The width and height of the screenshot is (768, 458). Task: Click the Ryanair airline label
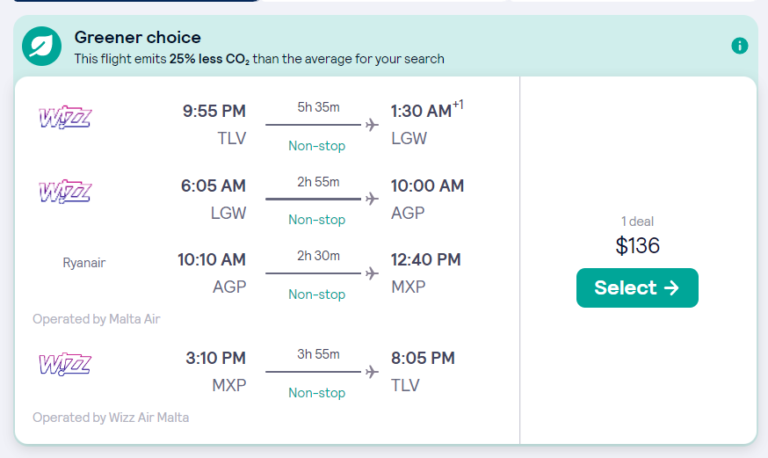tap(84, 263)
